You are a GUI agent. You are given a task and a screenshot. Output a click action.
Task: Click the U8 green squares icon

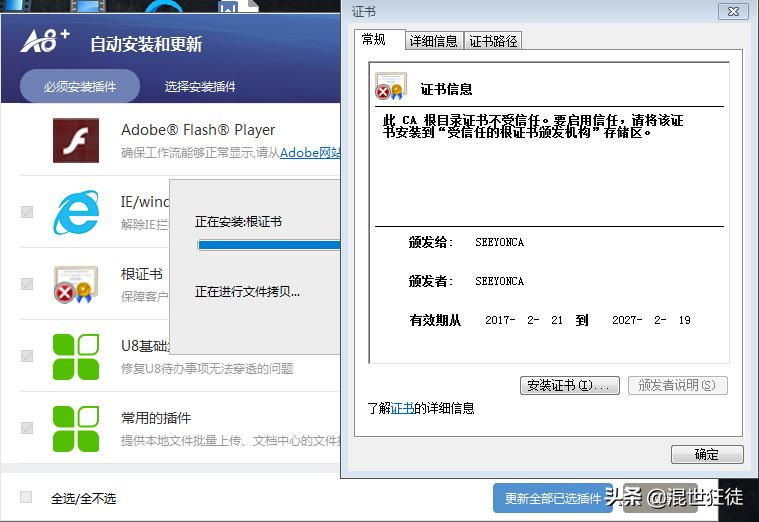click(76, 357)
